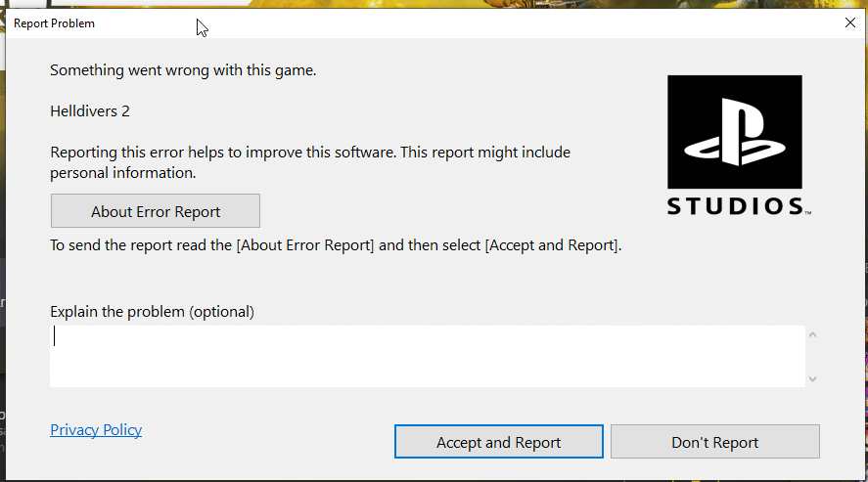Open the About Error Report details
Viewport: 868px width, 482px height.
pyautogui.click(x=156, y=211)
